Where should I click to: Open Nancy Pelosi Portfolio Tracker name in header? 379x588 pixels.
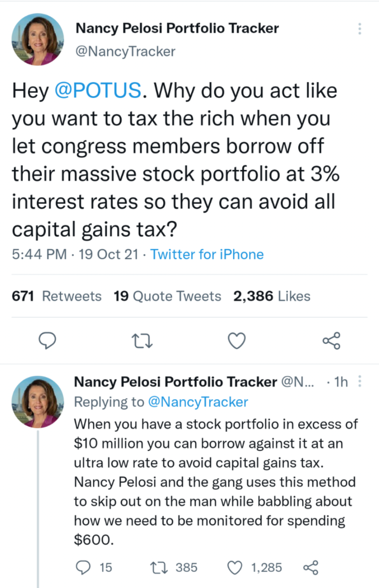point(177,28)
